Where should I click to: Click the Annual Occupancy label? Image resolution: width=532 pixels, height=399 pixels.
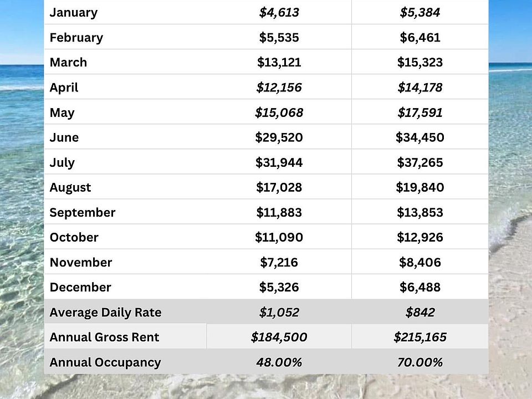(x=105, y=362)
